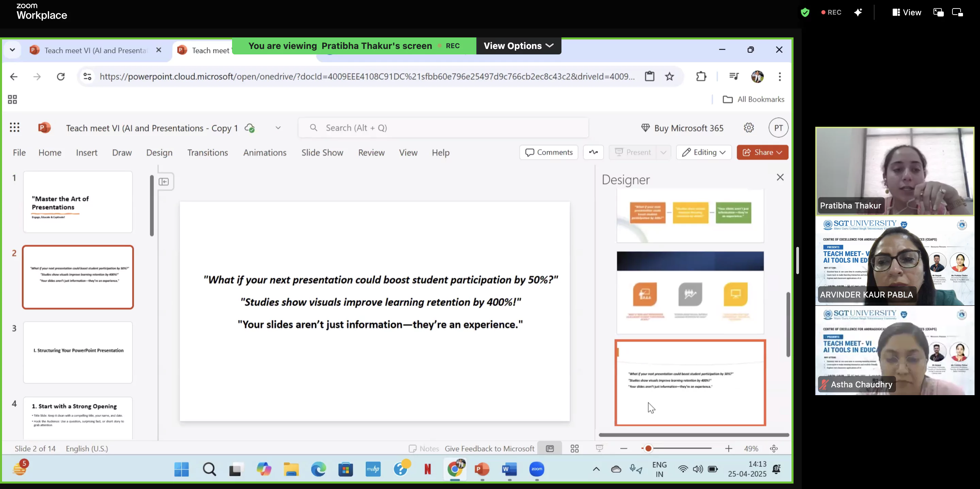Screen dimensions: 980x489
Task: Click the zoom level slider handle
Action: (648, 449)
